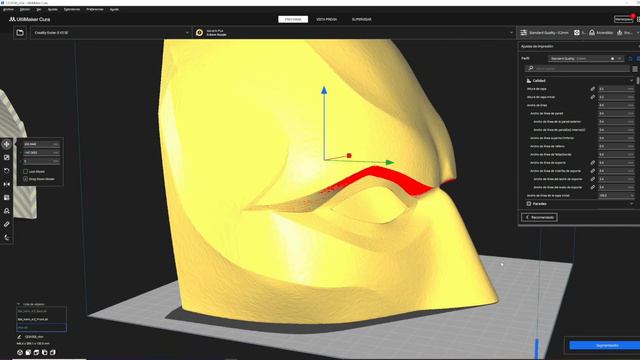Open the Edición menu
640x360 pixels.
[x=25, y=9]
